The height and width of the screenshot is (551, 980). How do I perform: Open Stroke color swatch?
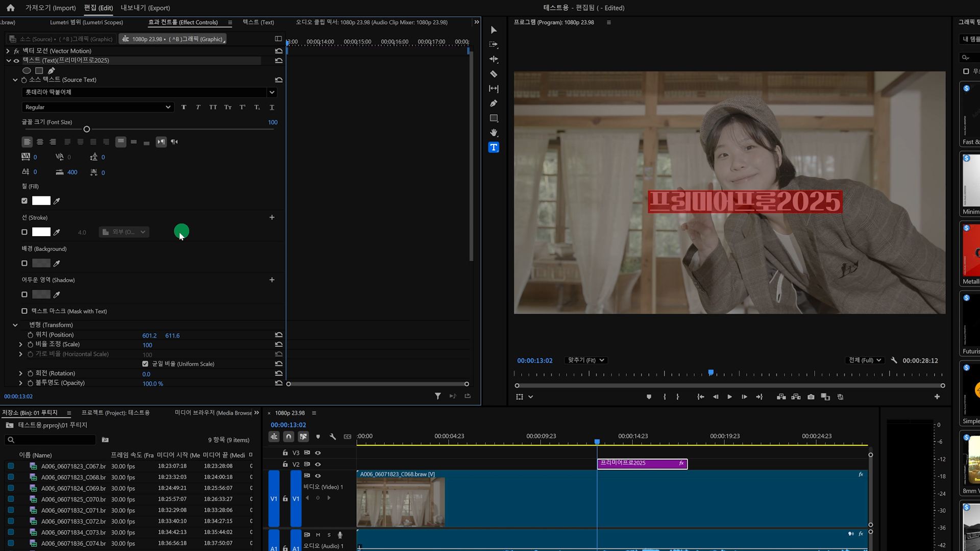point(41,232)
